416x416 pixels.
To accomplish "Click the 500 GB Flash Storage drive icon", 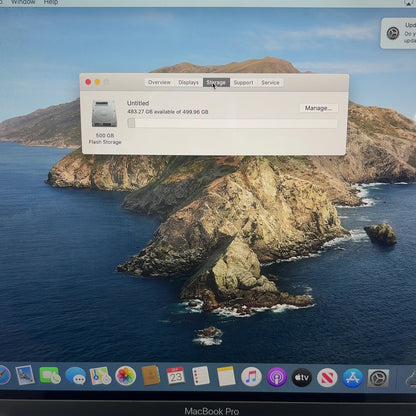I will pyautogui.click(x=104, y=114).
